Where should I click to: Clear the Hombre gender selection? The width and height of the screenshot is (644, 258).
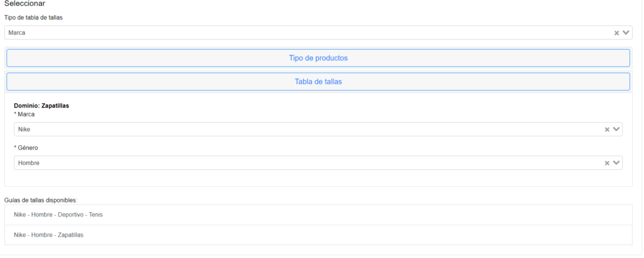tap(607, 163)
